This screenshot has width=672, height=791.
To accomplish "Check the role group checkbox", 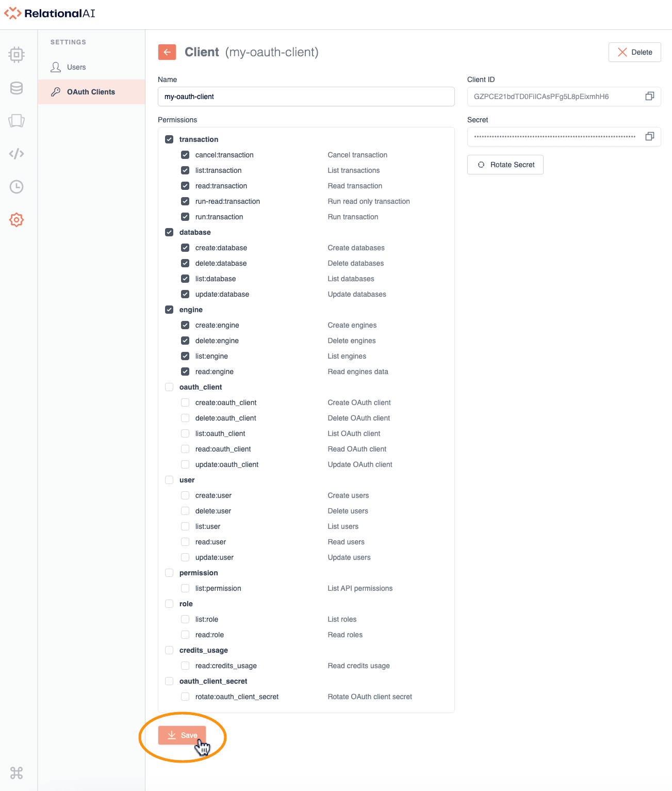I will pyautogui.click(x=169, y=604).
